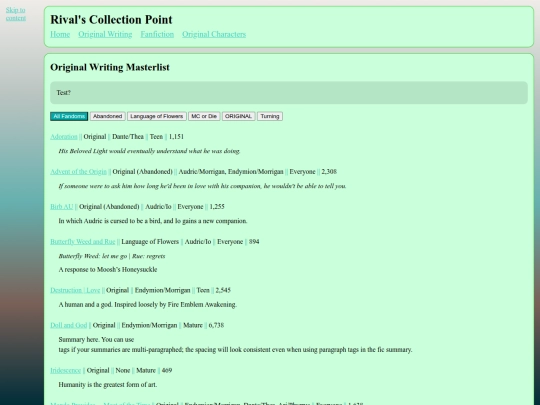Click the word count '2,308'
The width and height of the screenshot is (540, 405).
[x=329, y=172]
